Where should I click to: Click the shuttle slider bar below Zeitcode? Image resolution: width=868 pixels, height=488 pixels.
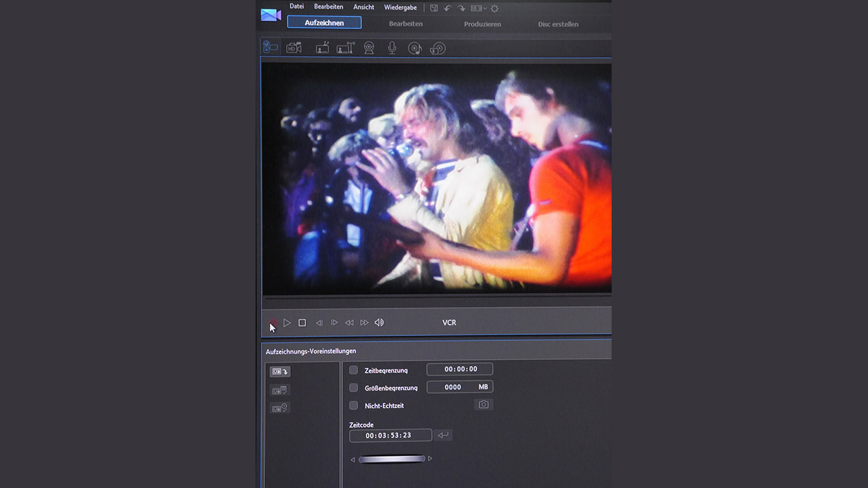pyautogui.click(x=391, y=459)
